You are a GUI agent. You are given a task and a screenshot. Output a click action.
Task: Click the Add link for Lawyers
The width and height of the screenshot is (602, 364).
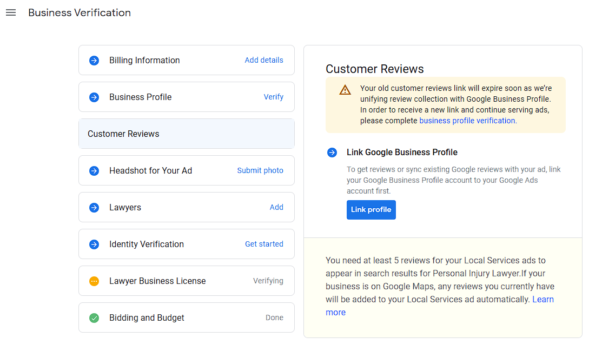[276, 207]
